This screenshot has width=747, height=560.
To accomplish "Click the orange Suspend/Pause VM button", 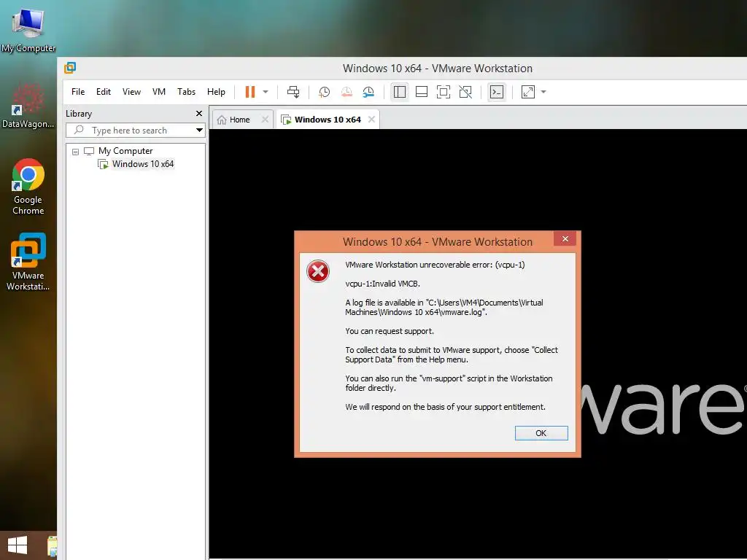I will 250,92.
